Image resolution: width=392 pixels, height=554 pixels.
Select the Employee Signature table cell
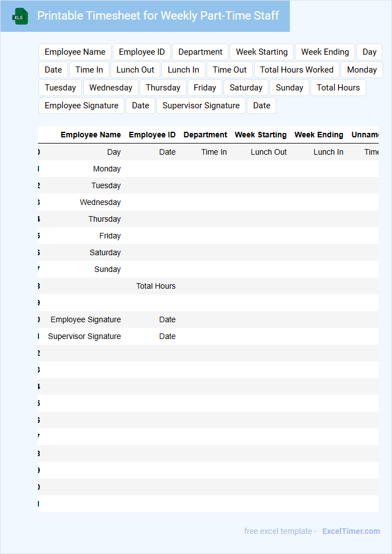(85, 319)
